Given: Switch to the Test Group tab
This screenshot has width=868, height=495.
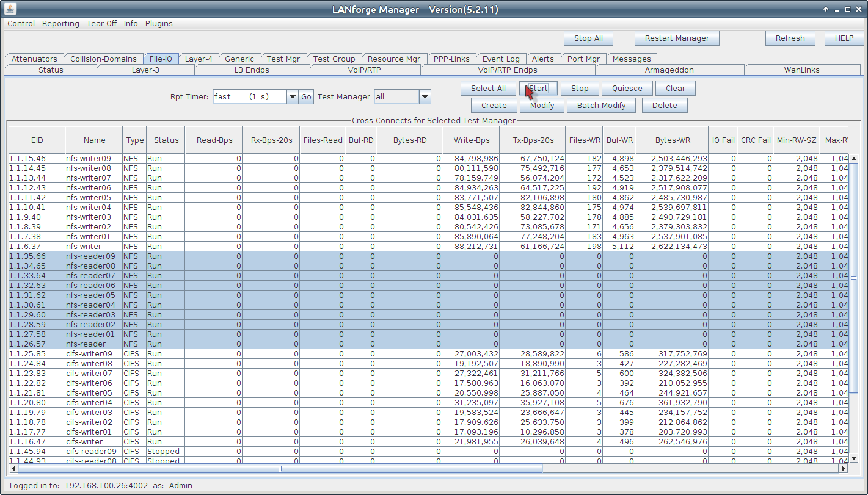Looking at the screenshot, I should [x=334, y=59].
